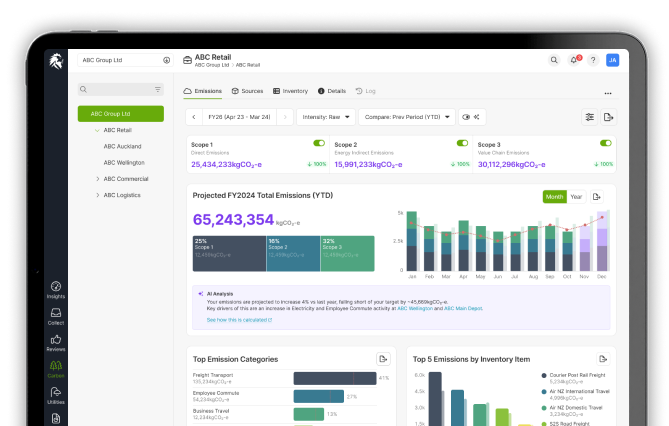Screen dimensions: 669x426
Task: Click the document icon at the sidebar bottom
Action: [x=56, y=418]
